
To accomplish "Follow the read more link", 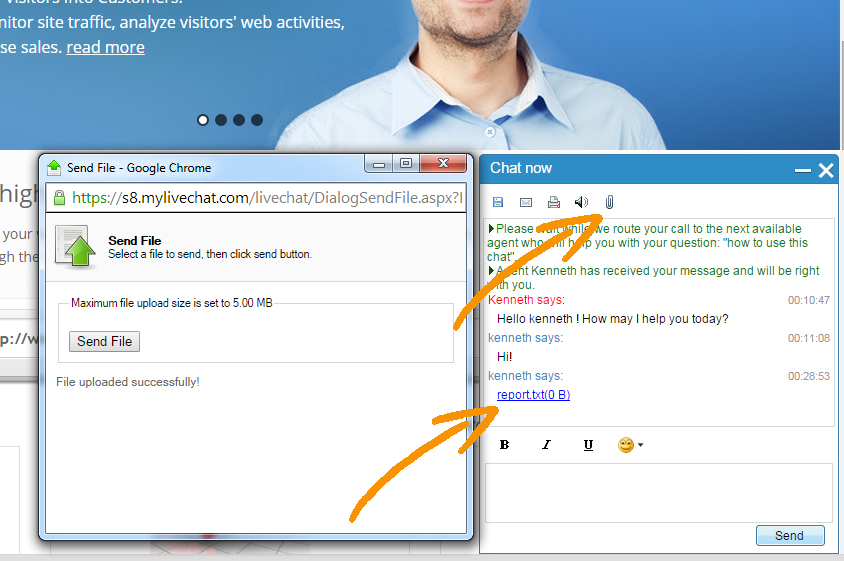I will [x=105, y=47].
